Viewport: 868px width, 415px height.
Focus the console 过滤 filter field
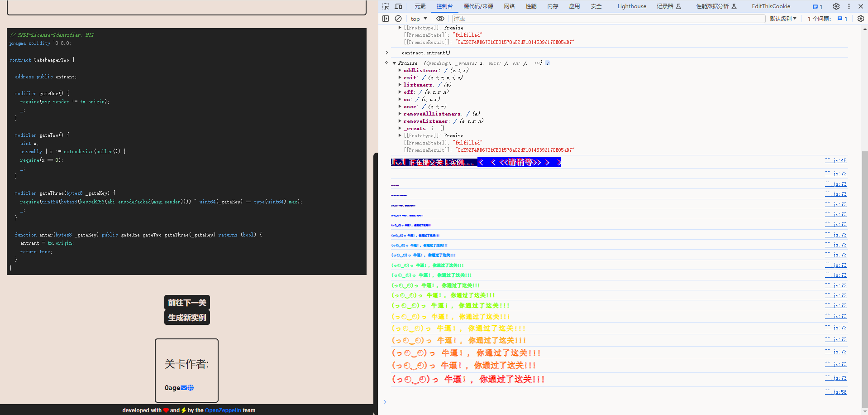609,19
